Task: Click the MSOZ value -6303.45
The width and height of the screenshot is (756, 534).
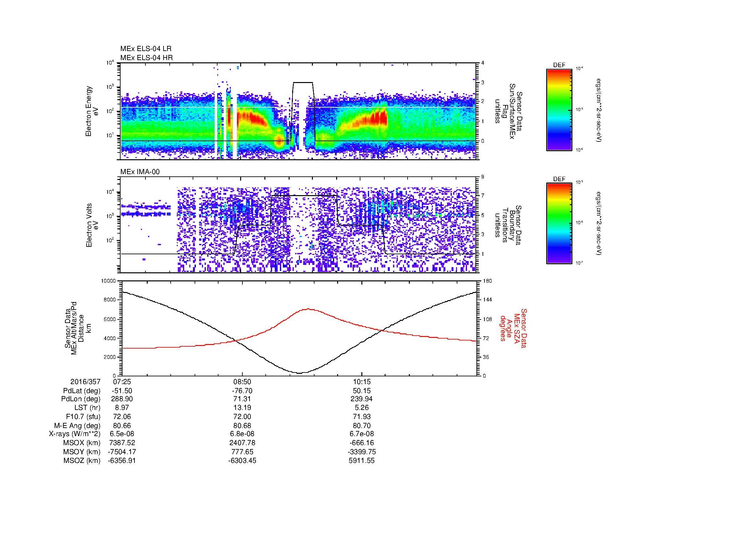Action: coord(242,461)
